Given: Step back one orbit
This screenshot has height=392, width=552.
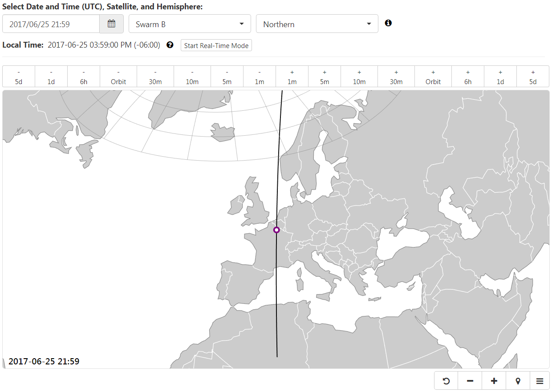Looking at the screenshot, I should (x=118, y=77).
